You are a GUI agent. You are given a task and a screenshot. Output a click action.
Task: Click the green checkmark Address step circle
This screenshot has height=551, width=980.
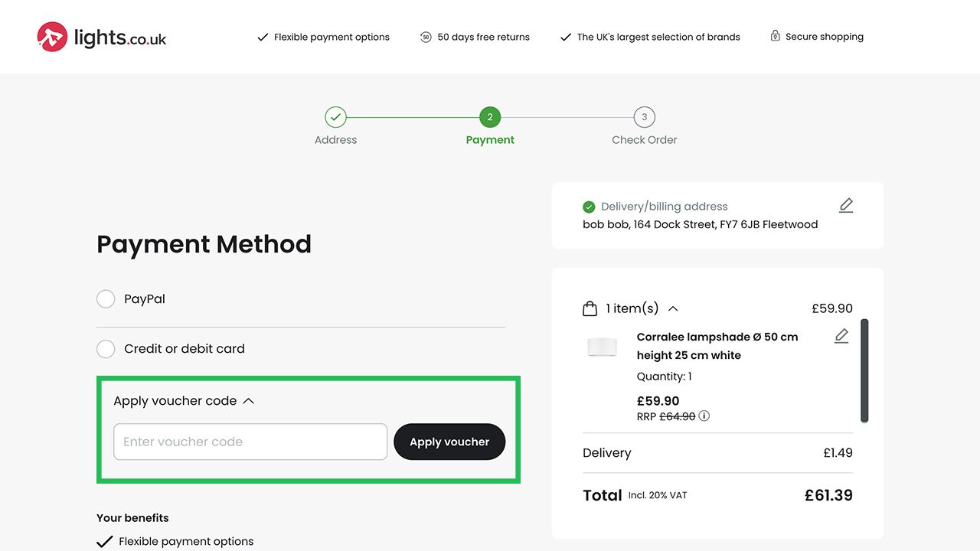[335, 117]
